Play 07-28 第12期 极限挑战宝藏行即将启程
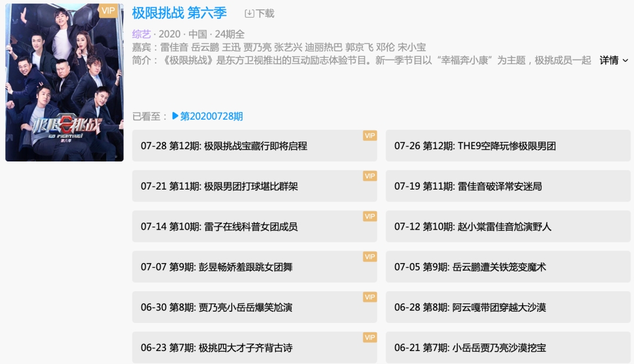634x364 pixels. (x=254, y=146)
